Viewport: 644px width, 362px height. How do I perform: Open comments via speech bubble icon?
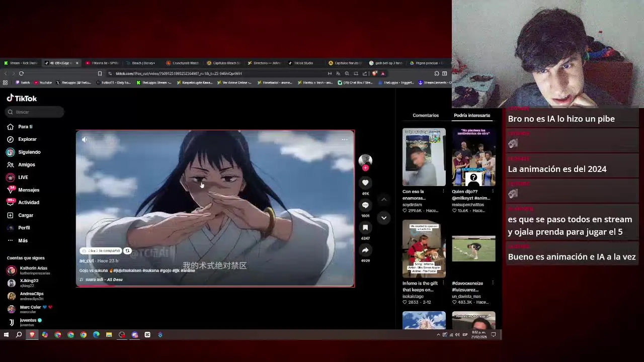click(365, 205)
